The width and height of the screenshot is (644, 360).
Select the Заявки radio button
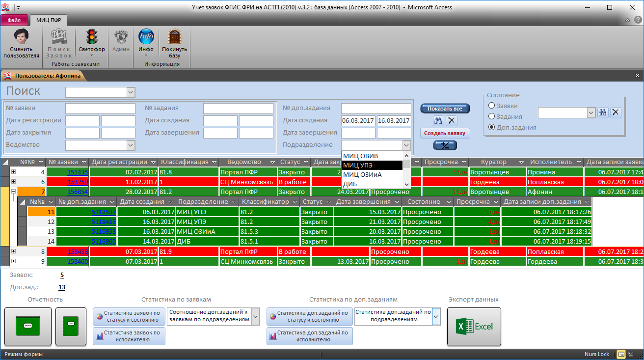coord(491,106)
